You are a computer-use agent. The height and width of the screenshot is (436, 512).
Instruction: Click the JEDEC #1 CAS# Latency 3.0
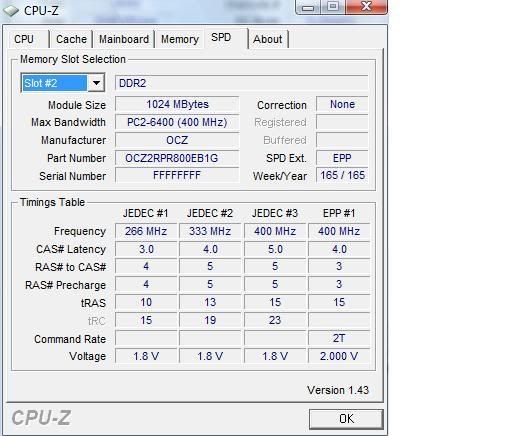click(146, 249)
